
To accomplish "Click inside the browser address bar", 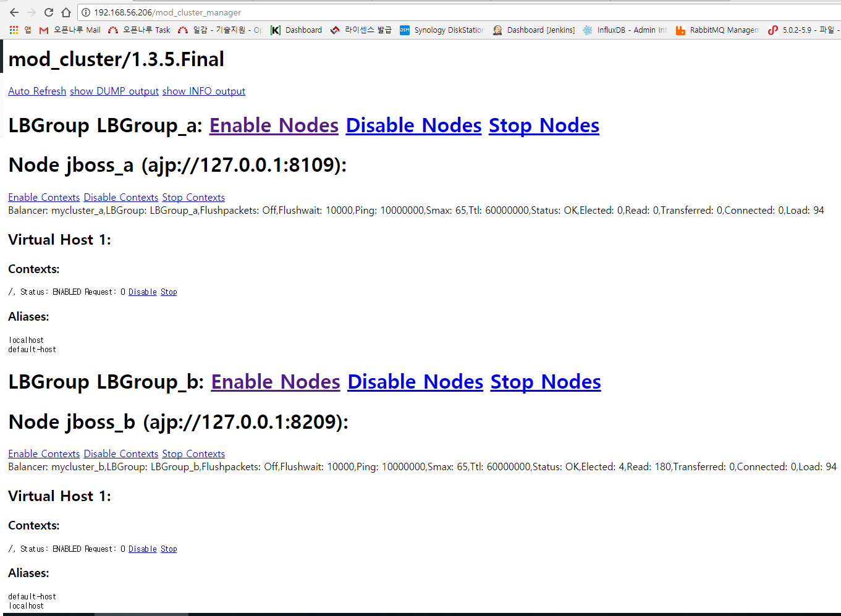I will 247,12.
